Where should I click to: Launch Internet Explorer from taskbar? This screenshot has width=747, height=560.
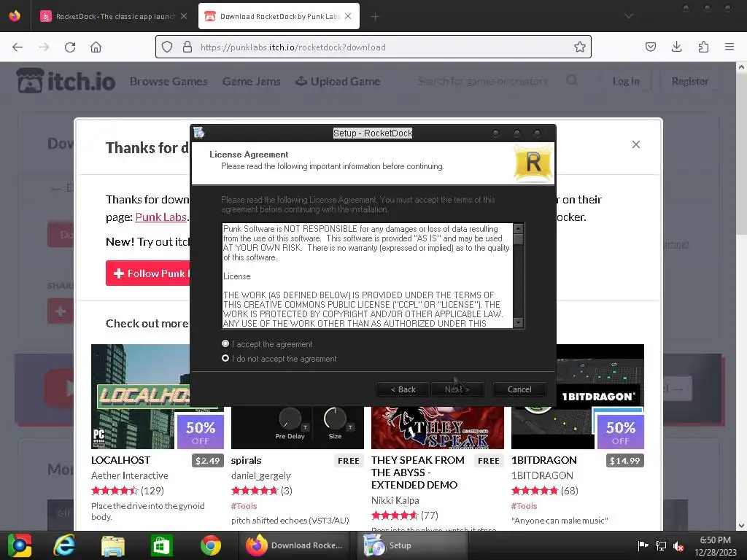point(64,545)
